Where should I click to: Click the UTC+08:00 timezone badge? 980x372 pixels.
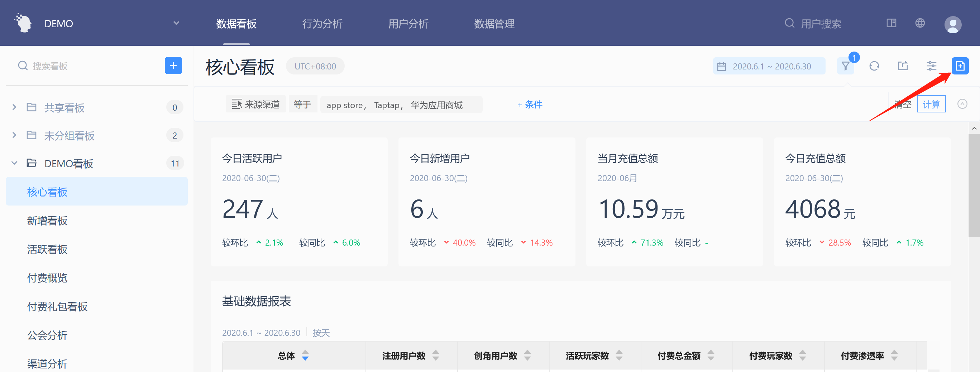click(315, 67)
